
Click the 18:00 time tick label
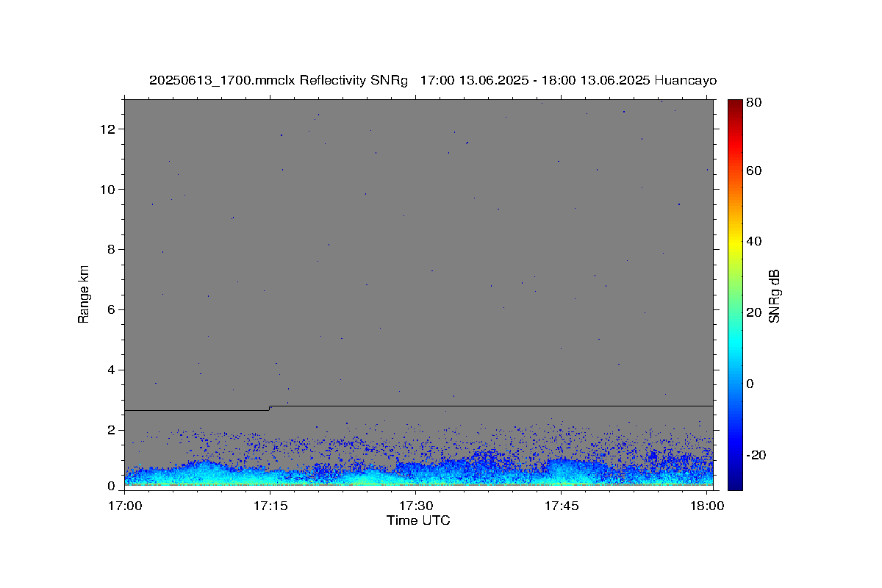707,506
